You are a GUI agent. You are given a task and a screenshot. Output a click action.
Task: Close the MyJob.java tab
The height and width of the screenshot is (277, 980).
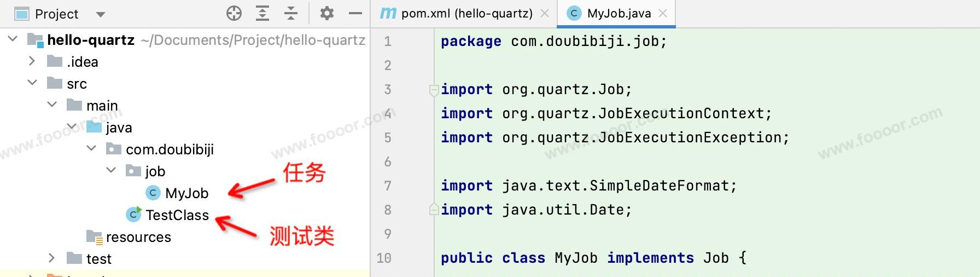(663, 14)
